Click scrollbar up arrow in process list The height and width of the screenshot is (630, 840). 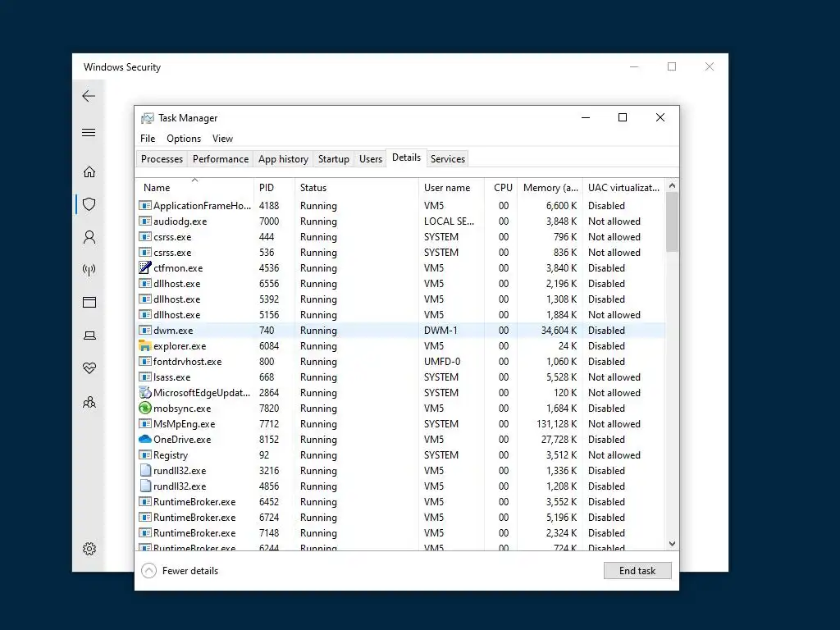tap(673, 185)
